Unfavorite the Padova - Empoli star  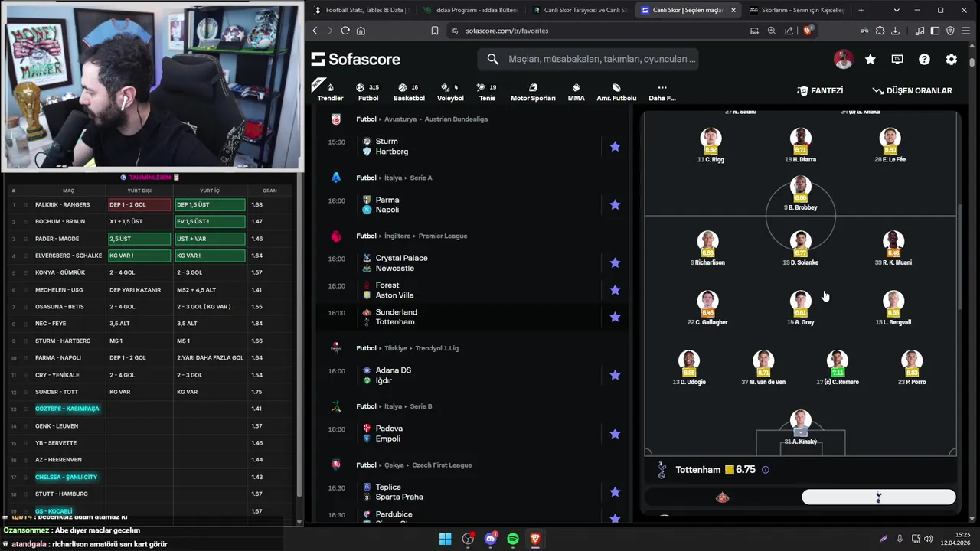click(x=615, y=433)
